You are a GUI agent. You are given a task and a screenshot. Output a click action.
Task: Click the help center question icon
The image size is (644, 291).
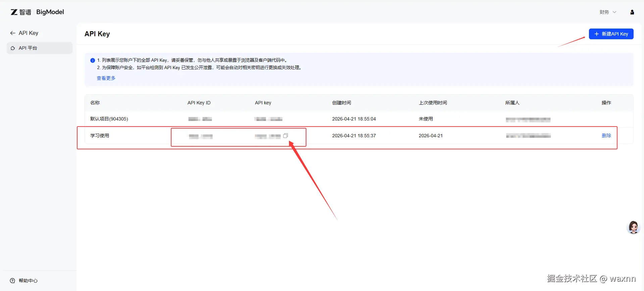(12, 281)
